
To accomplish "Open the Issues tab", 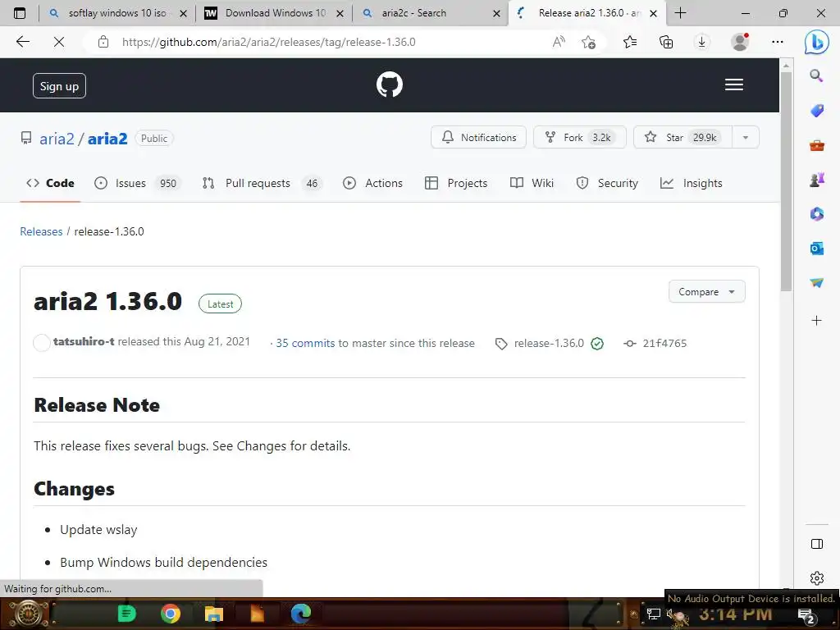I will (138, 183).
